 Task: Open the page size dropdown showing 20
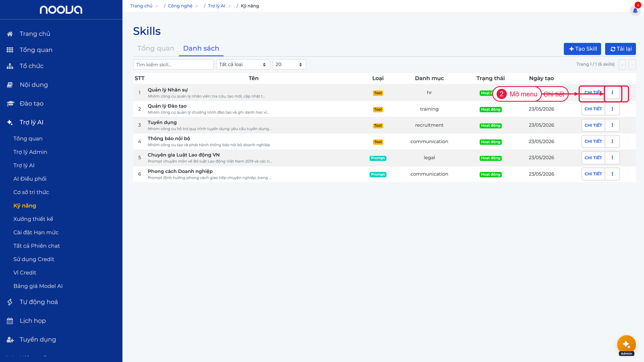click(x=289, y=64)
